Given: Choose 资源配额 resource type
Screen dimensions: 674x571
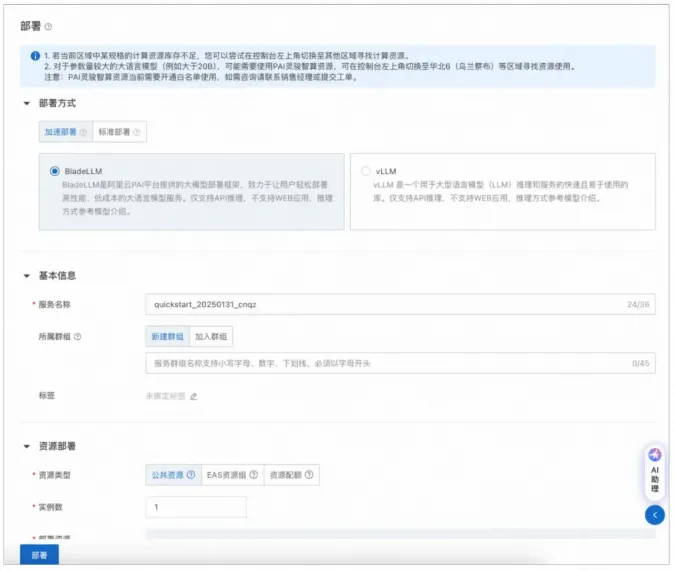Looking at the screenshot, I should coord(291,475).
